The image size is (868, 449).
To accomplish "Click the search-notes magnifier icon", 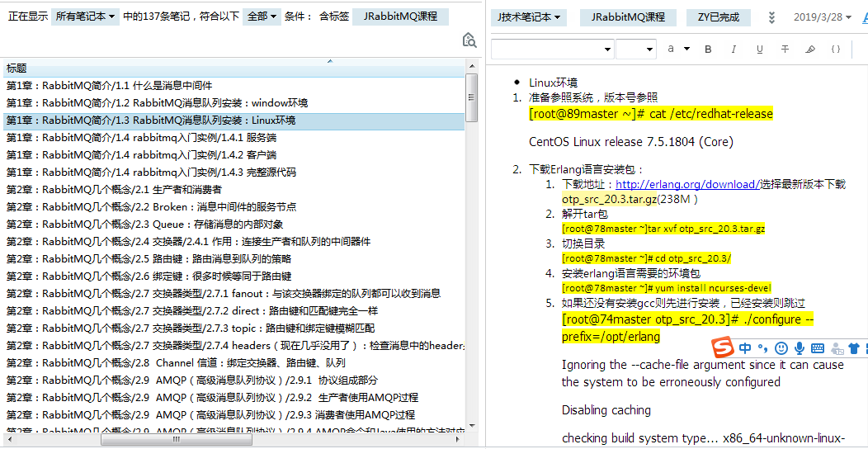I will pyautogui.click(x=469, y=40).
